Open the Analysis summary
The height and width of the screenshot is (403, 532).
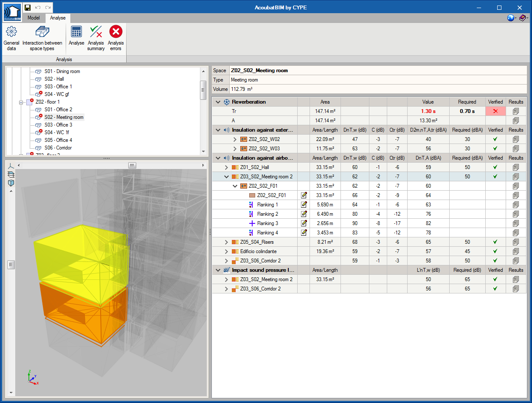coord(96,38)
